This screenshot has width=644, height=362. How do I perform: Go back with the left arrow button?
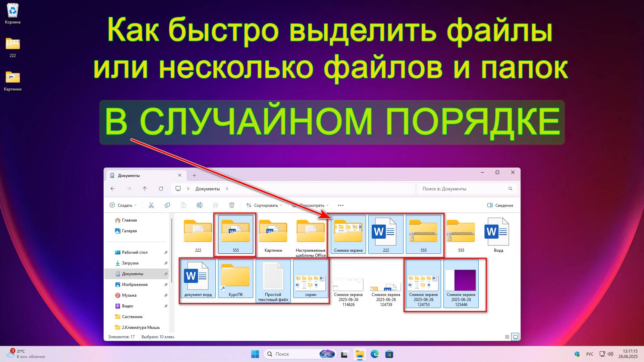click(113, 189)
